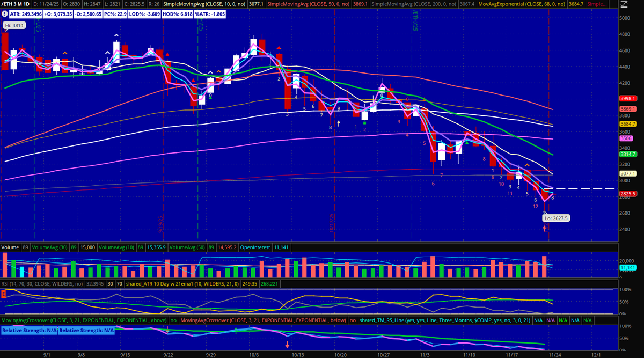
Task: Click the 14,595.2 VolumeAvg (50) value
Action: [226, 247]
